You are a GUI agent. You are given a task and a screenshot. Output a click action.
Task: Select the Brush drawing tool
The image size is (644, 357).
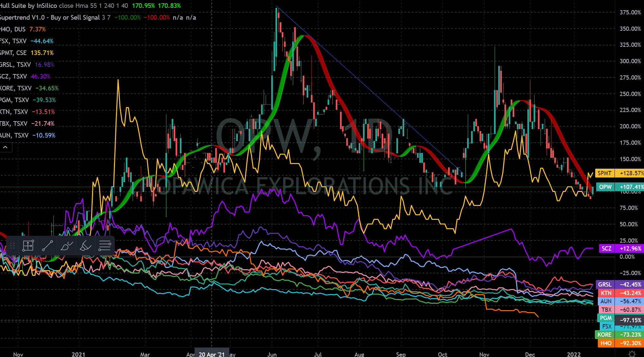click(x=66, y=245)
